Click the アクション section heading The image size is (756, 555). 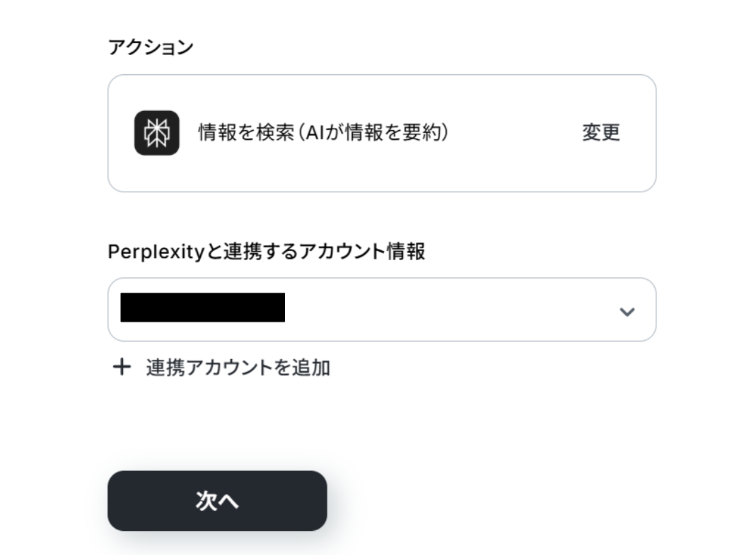click(x=151, y=47)
